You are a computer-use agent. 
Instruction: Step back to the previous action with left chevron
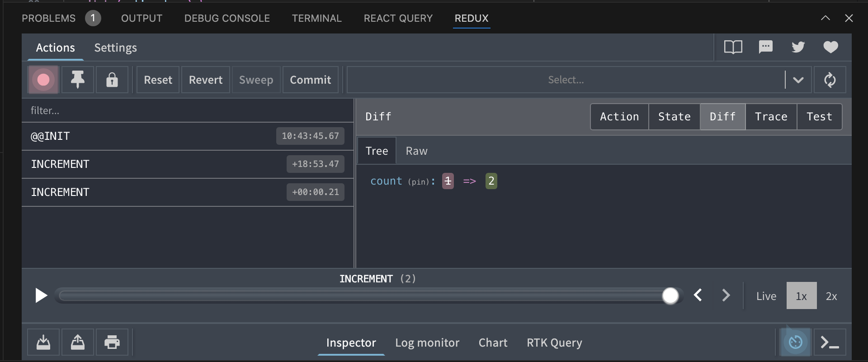698,295
